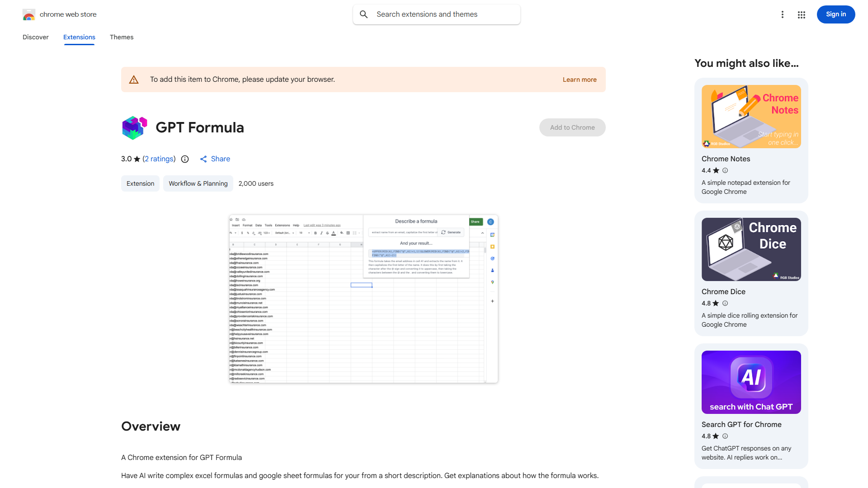Image resolution: width=868 pixels, height=488 pixels.
Task: Click the info icon beside the 3.0 rating
Action: (x=185, y=159)
